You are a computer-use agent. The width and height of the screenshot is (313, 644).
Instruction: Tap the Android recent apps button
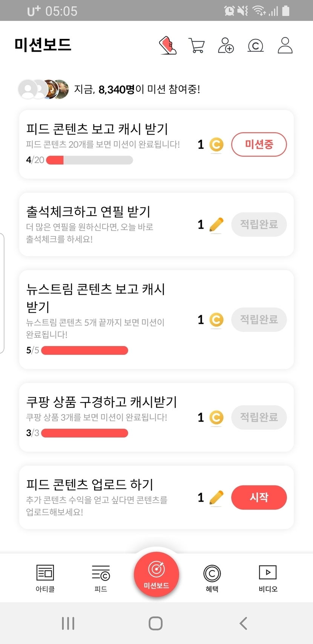[x=68, y=623]
